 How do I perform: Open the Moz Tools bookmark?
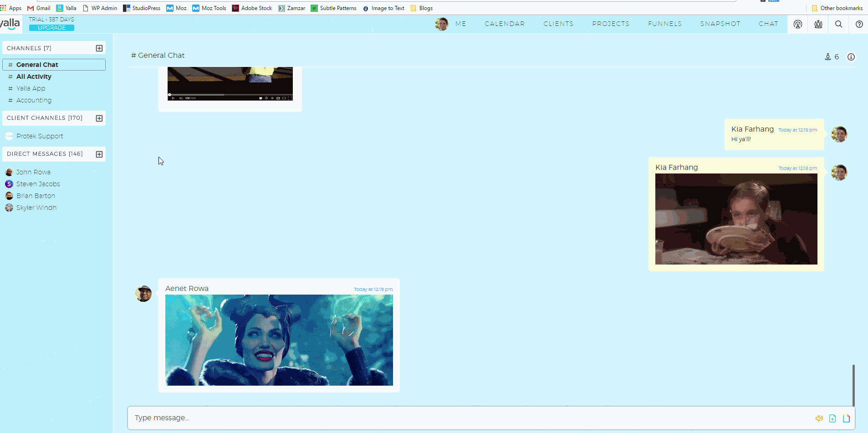click(209, 8)
